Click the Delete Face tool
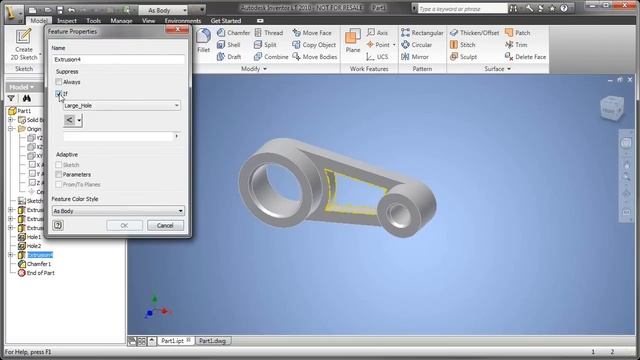Image resolution: width=640 pixels, height=360 pixels. click(x=525, y=57)
